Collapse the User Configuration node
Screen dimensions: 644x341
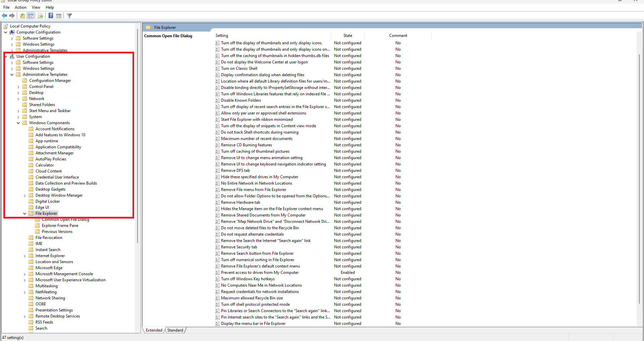pyautogui.click(x=6, y=56)
